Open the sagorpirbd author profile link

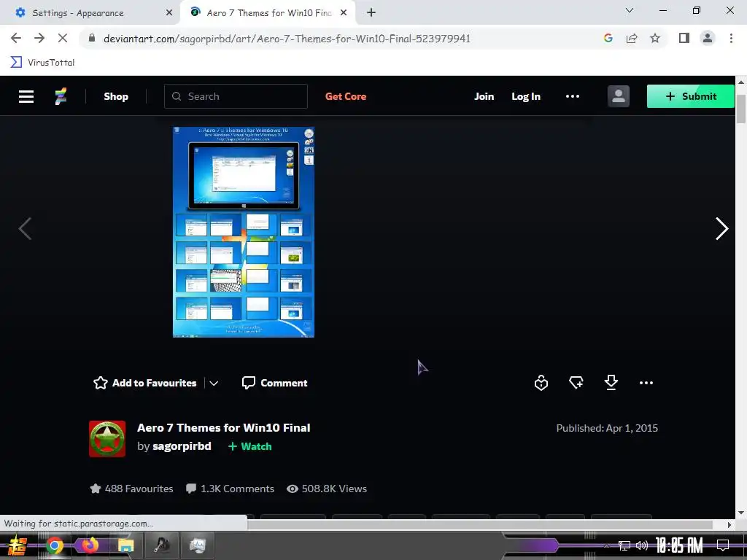coord(182,446)
